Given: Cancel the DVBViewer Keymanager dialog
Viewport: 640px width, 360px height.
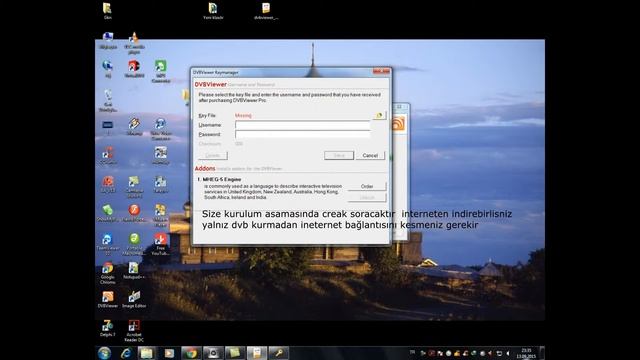Looking at the screenshot, I should [370, 156].
